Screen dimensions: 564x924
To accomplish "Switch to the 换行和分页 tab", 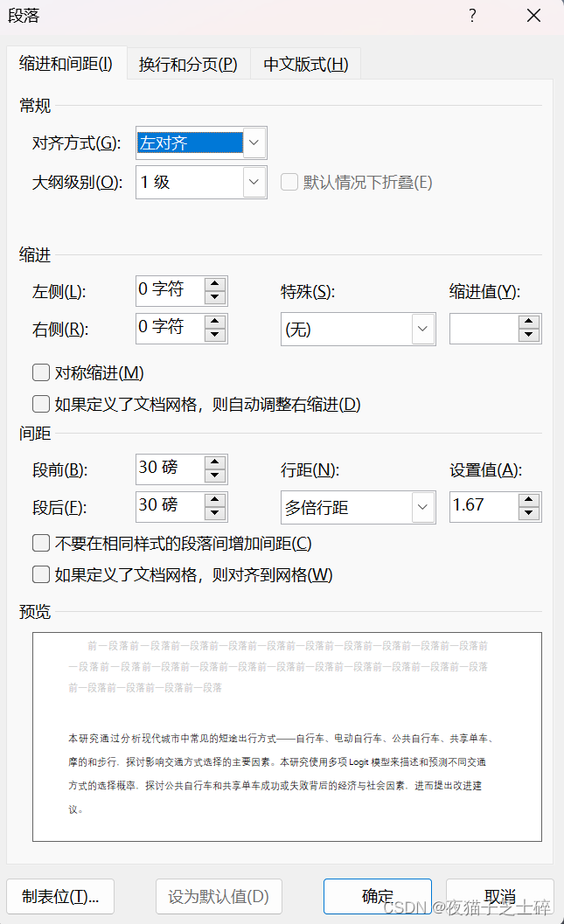I will [188, 64].
